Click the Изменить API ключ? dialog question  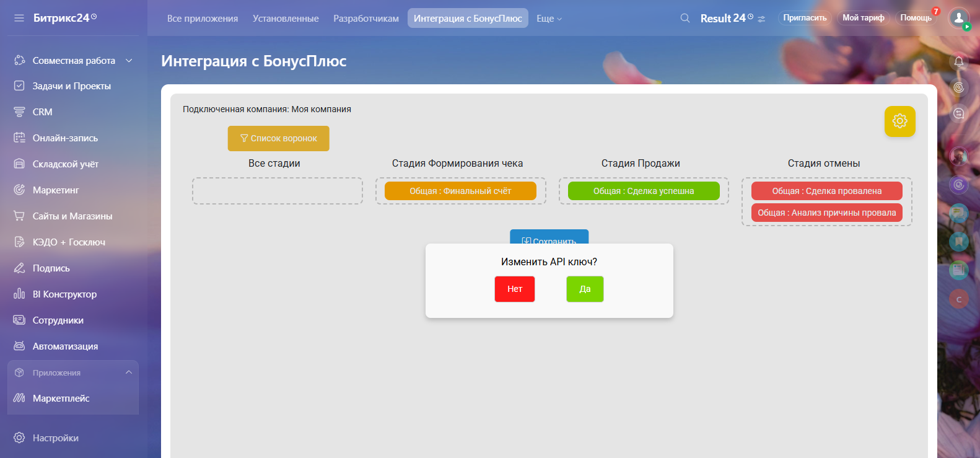(549, 262)
